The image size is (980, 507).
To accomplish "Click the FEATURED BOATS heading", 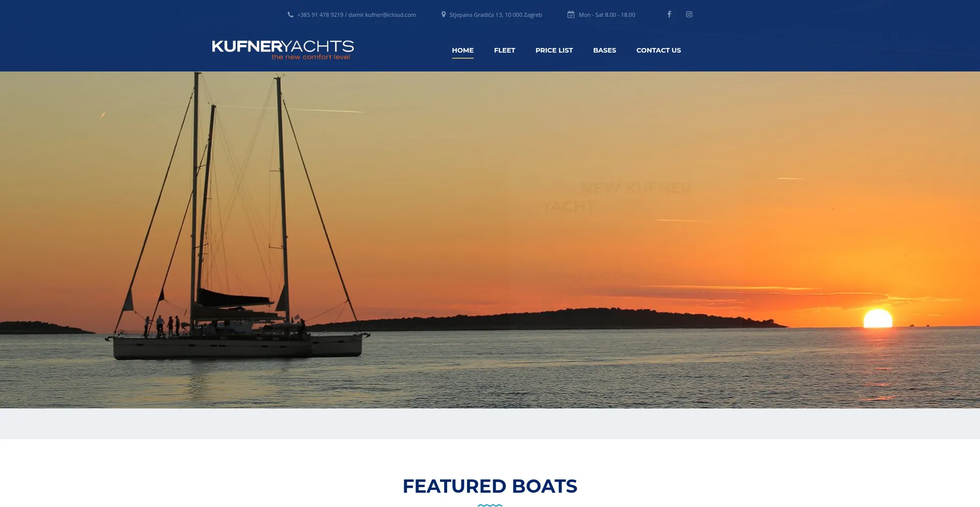I will (490, 486).
